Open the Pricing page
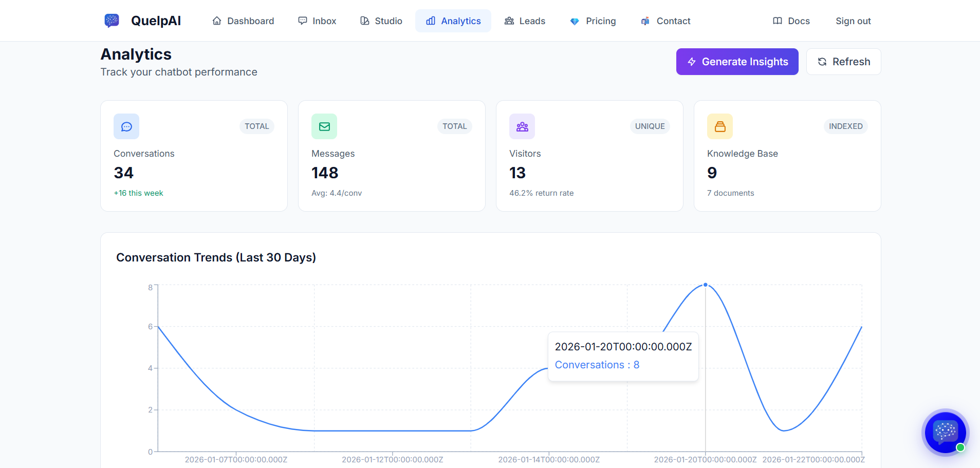 click(x=593, y=21)
